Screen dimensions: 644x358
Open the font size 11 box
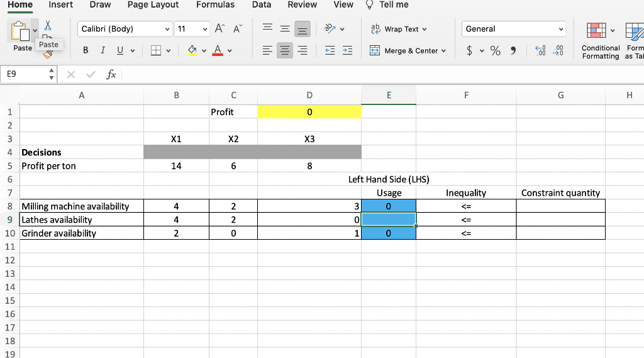tap(191, 29)
